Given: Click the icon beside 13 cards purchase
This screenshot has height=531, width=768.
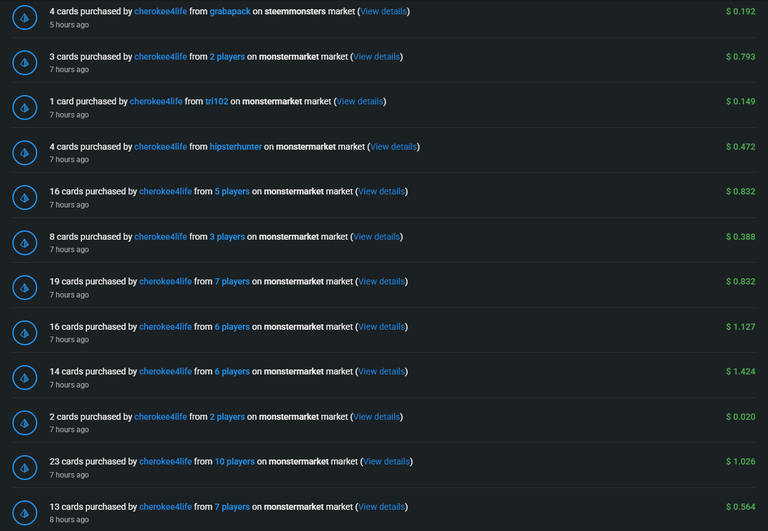Looking at the screenshot, I should click(x=24, y=513).
